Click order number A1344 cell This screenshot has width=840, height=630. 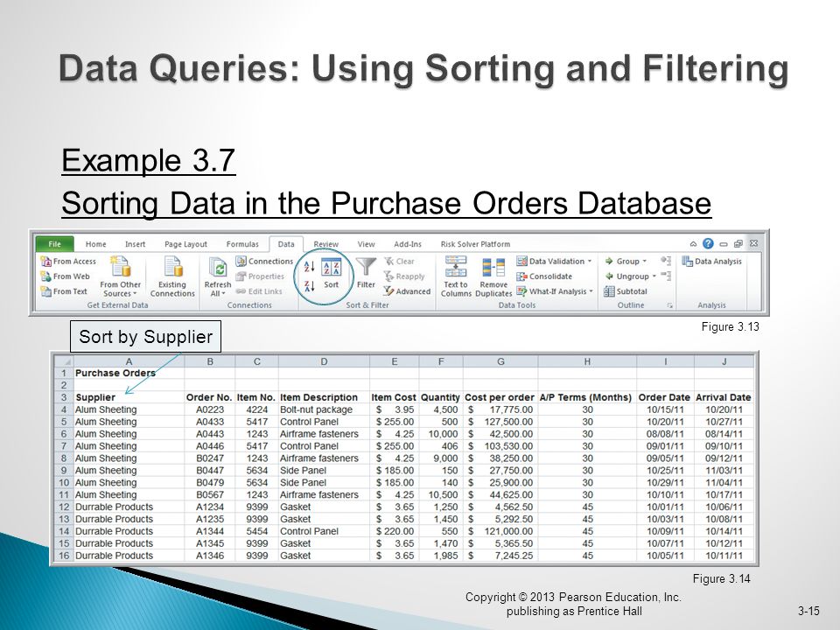click(209, 531)
